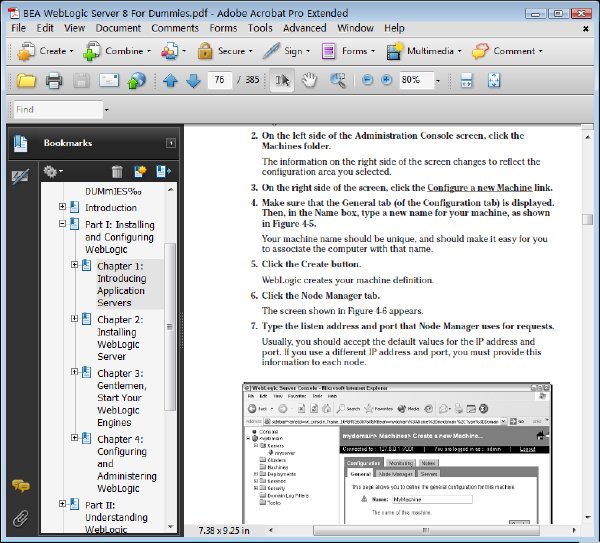Choose the Select text tool
600x543 pixels.
[282, 80]
